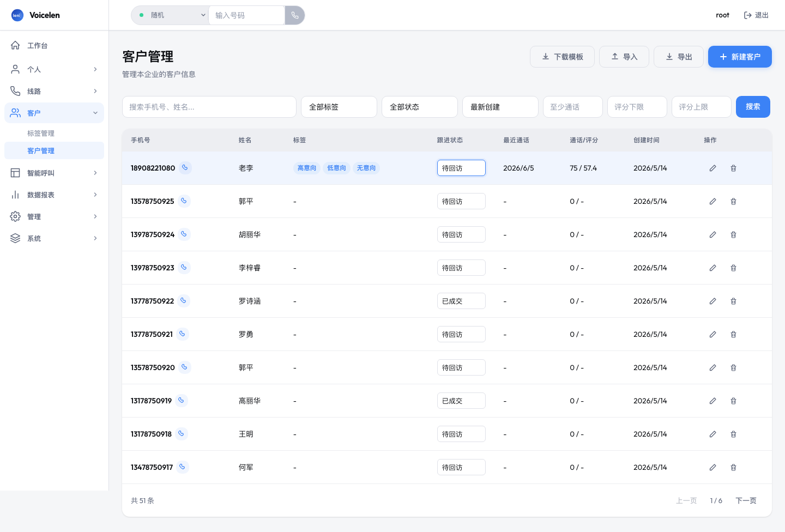Click the 下载模板 button
The image size is (785, 532).
pos(562,57)
